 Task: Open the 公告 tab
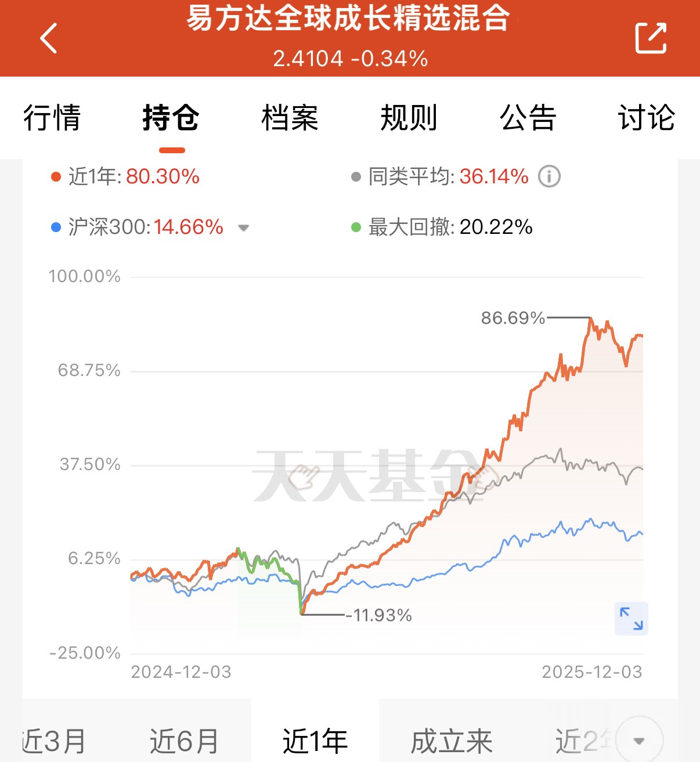[528, 118]
